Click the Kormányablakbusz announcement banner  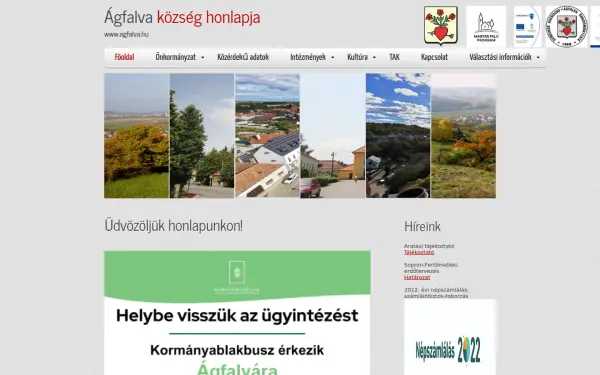click(x=237, y=313)
